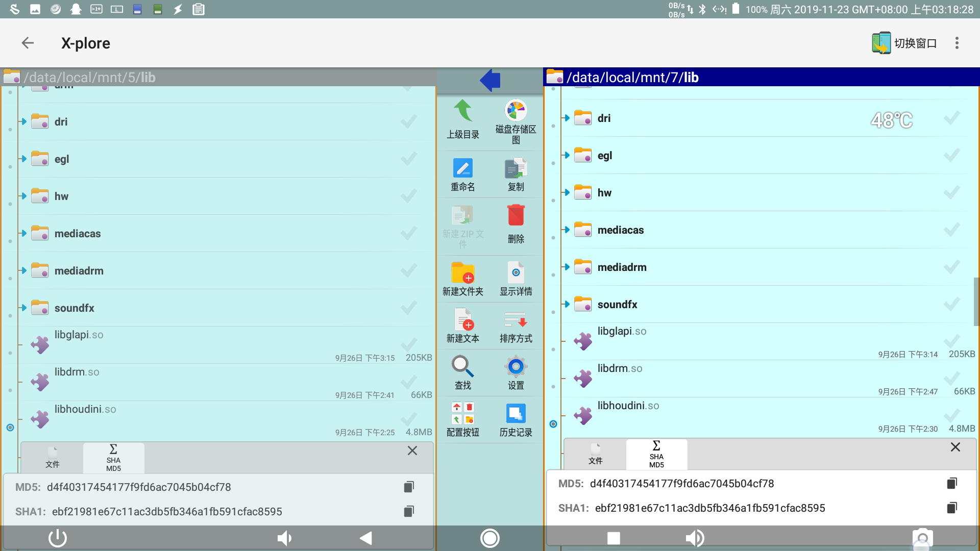Open the History icon in the center bar
This screenshot has width=980, height=551.
pos(516,414)
